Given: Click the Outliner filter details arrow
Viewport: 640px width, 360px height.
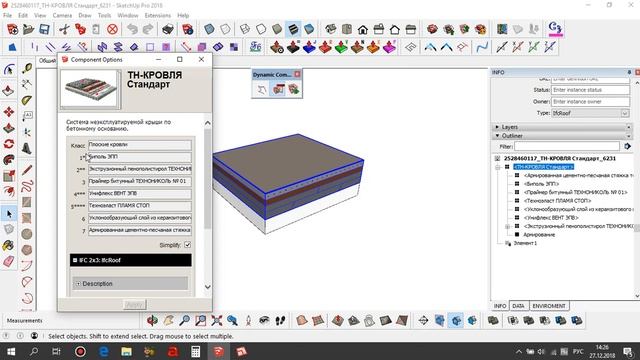Looking at the screenshot, I should tap(627, 146).
